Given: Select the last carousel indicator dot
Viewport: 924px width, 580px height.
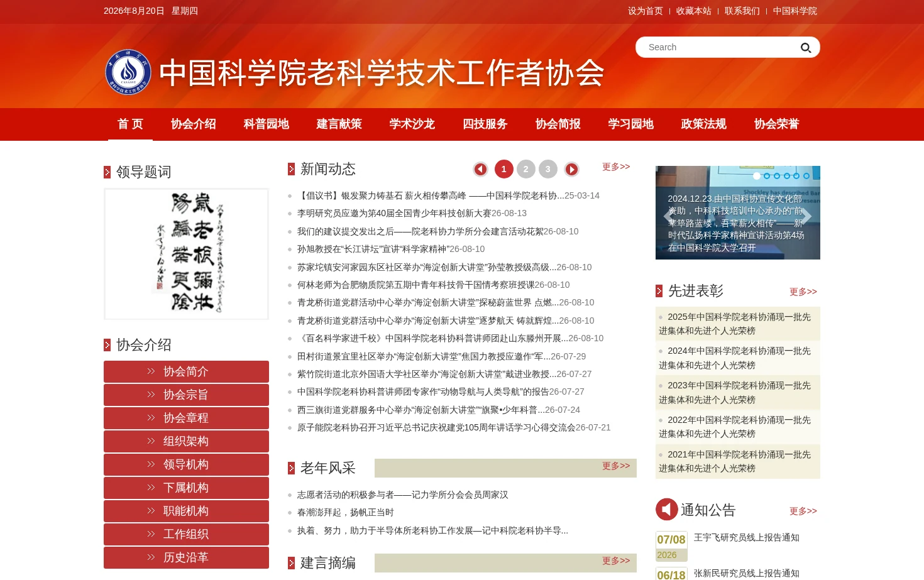Looking at the screenshot, I should [x=806, y=176].
